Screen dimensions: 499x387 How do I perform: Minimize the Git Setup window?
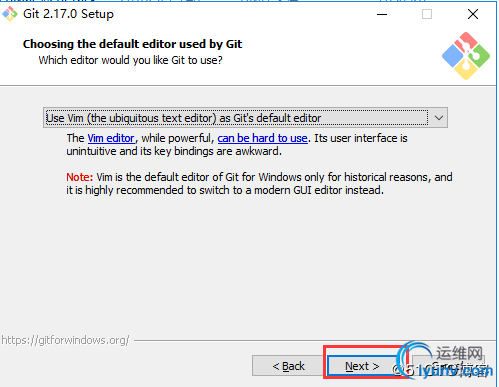click(x=382, y=14)
